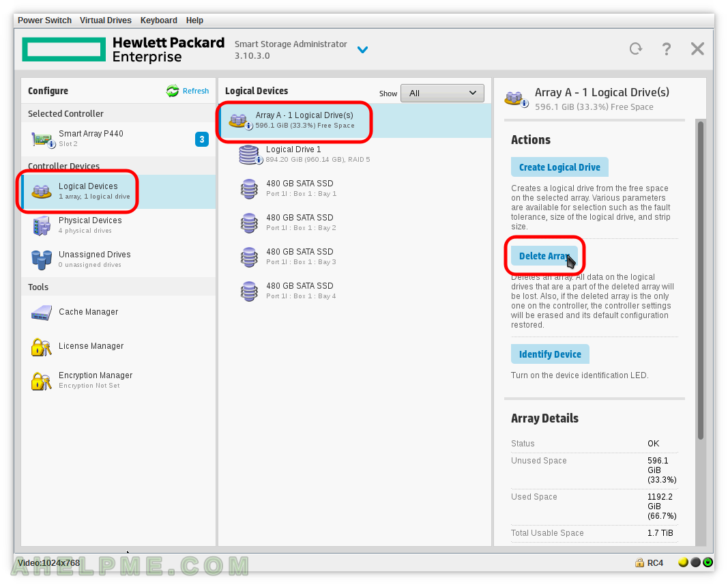
Task: Open the Cache Manager tool
Action: [x=119, y=312]
